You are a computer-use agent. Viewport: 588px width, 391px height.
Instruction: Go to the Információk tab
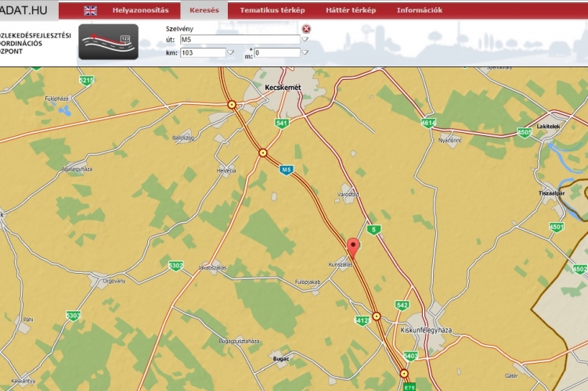coord(419,10)
